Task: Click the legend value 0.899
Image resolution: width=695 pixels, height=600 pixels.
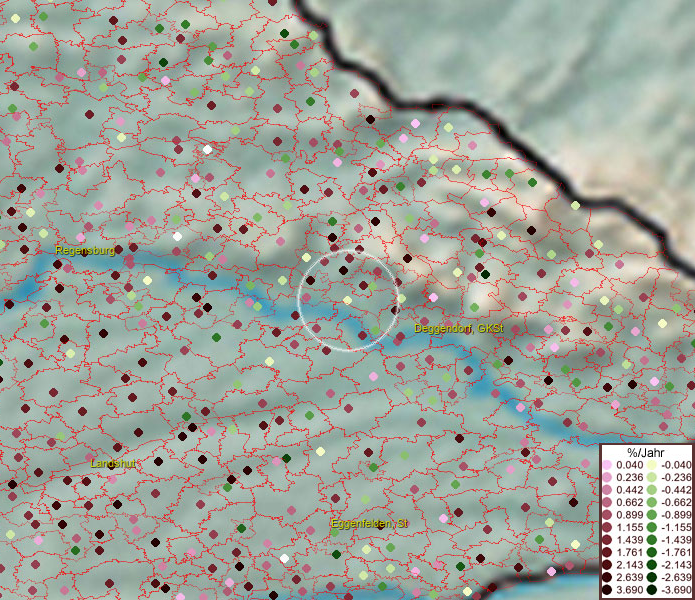Action: [630, 515]
